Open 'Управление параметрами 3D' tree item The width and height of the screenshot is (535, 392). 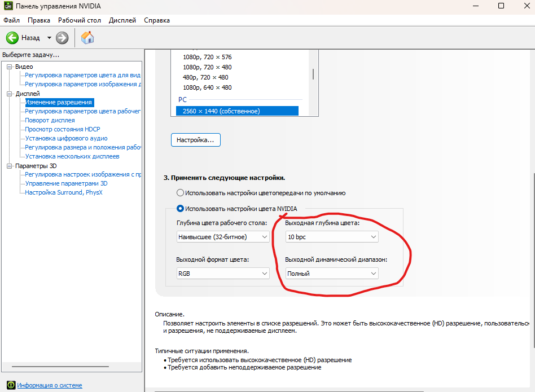(66, 183)
